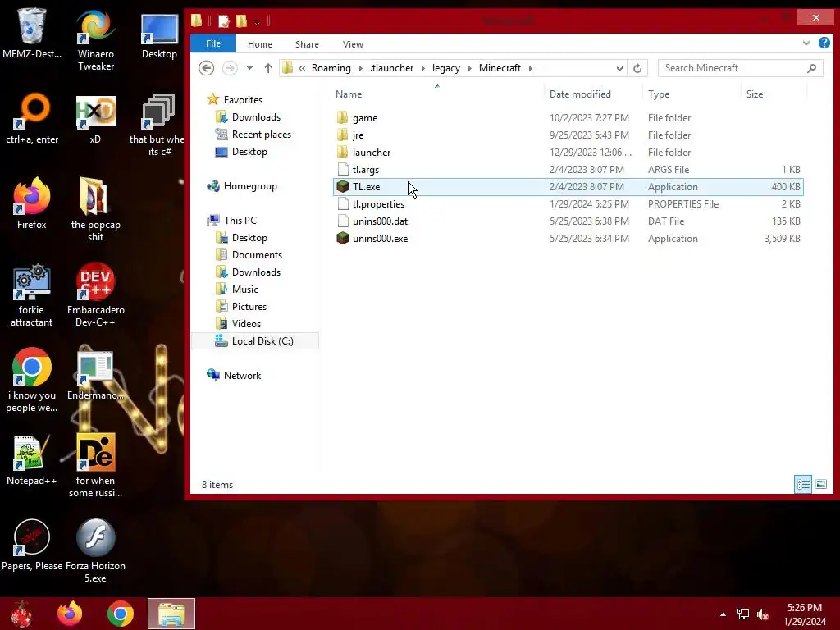Viewport: 840px width, 630px height.
Task: Expand the arrow after Minecraft in path
Action: pos(531,68)
